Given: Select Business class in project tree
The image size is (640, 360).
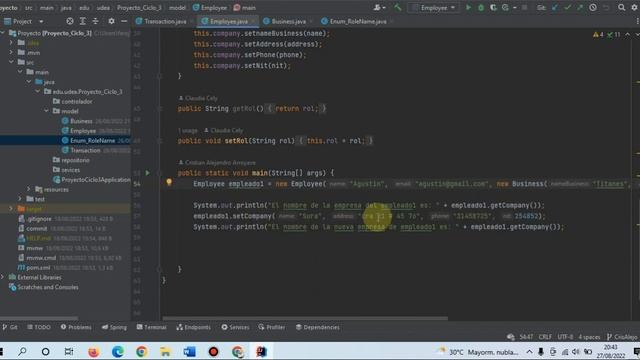Looking at the screenshot, I should (81, 121).
